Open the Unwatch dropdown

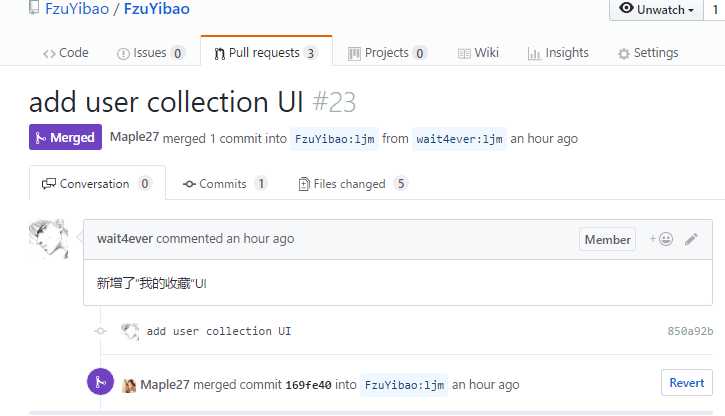656,10
